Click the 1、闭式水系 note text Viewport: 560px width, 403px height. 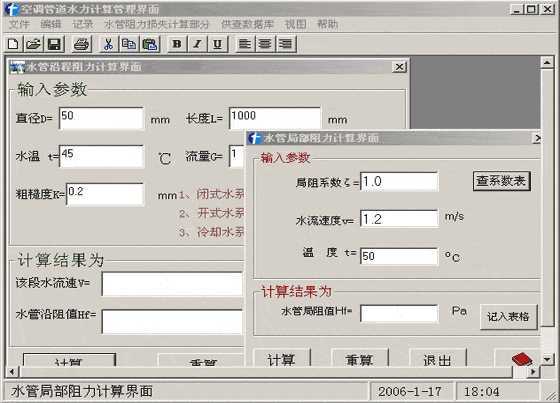point(211,194)
